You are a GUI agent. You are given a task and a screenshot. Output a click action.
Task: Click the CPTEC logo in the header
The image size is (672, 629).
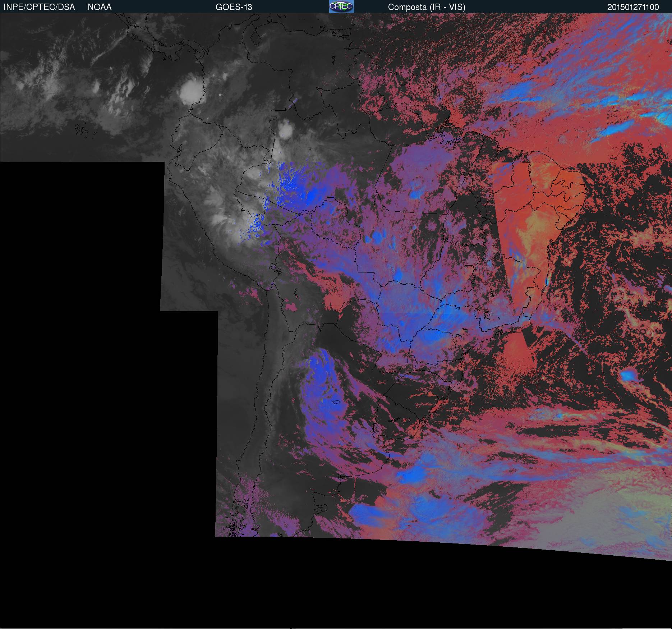(341, 6)
